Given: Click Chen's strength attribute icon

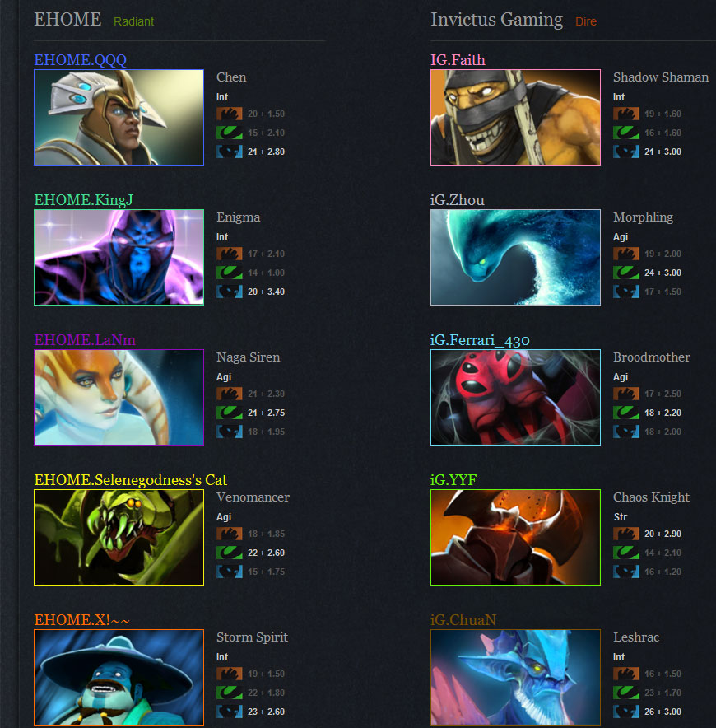Looking at the screenshot, I should [x=230, y=114].
